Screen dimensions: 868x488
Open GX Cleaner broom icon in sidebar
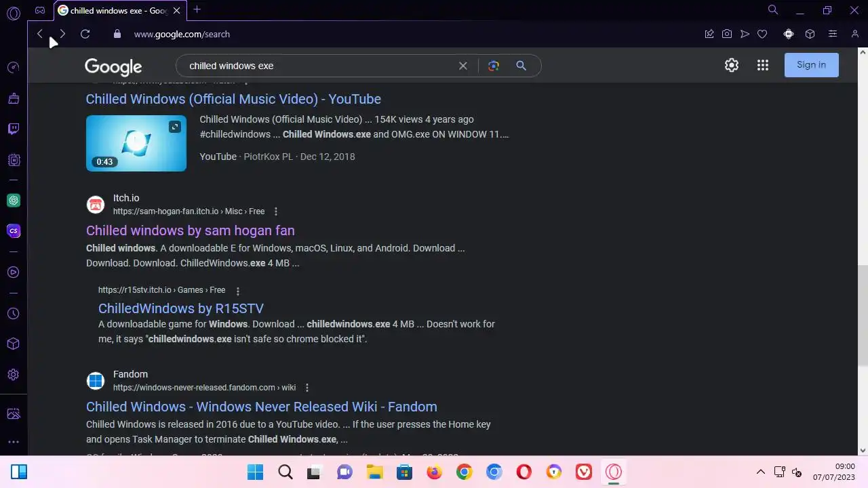point(13,99)
